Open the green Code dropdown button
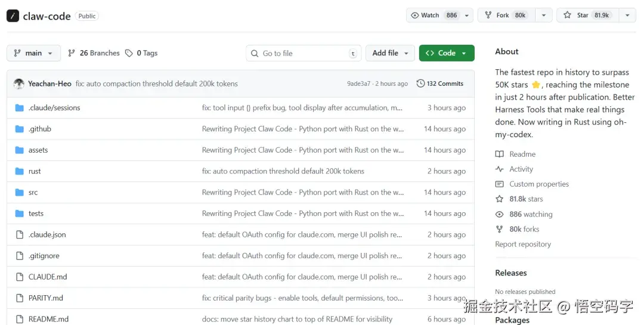 pos(447,53)
